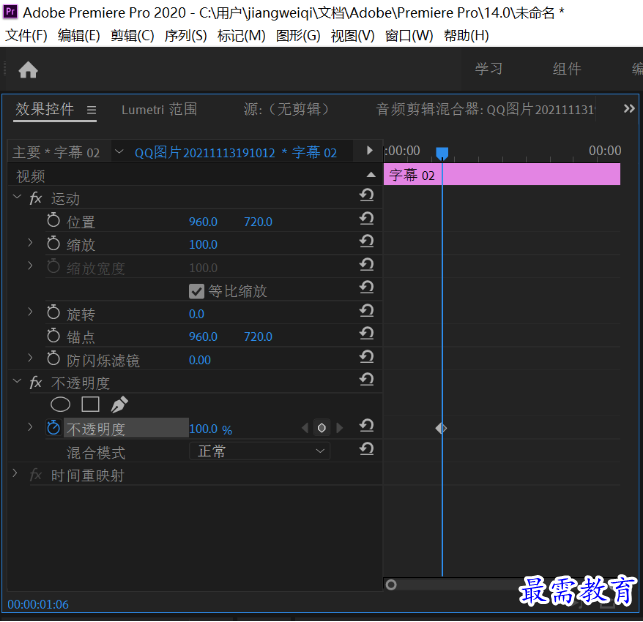Click the blue playhead marker
Image resolution: width=643 pixels, height=622 pixels.
coord(442,153)
